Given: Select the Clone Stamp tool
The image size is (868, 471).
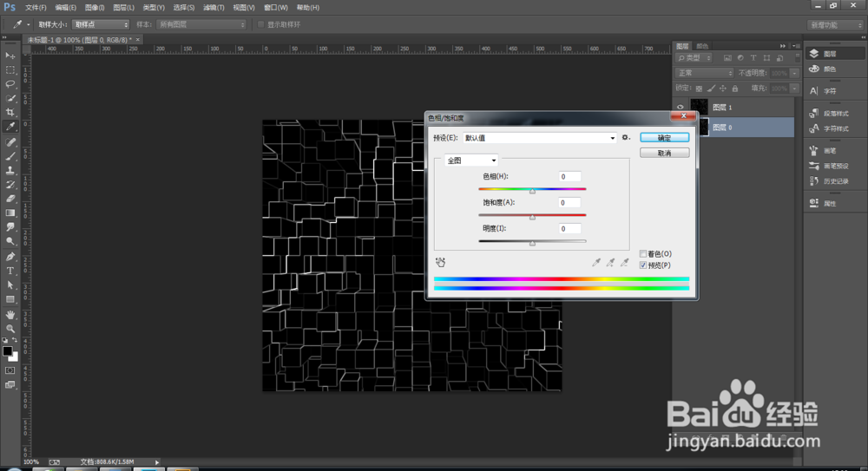Looking at the screenshot, I should 10,171.
